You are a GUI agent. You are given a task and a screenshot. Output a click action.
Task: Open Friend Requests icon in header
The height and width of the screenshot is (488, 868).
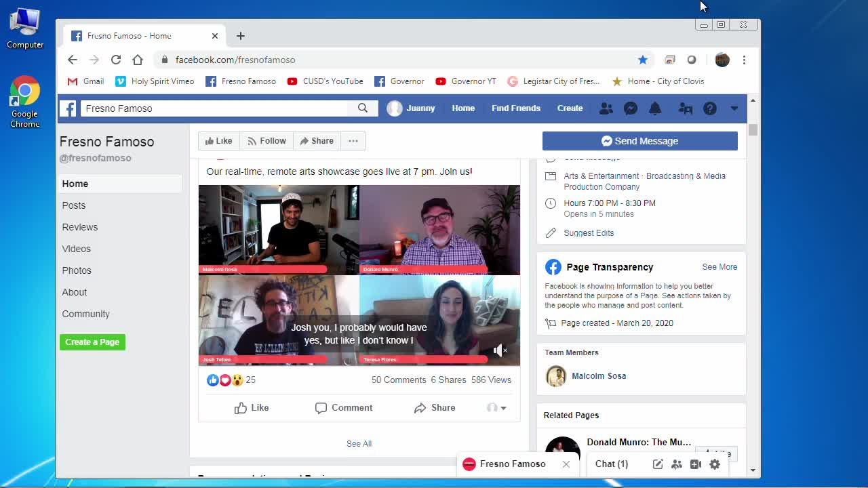pos(606,108)
